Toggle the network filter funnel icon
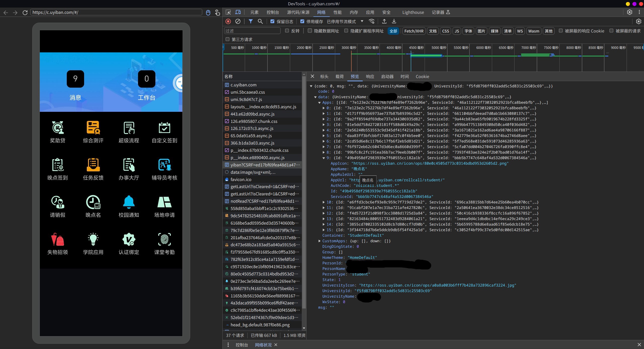Viewport: 644px width, 349px height. pyautogui.click(x=251, y=21)
